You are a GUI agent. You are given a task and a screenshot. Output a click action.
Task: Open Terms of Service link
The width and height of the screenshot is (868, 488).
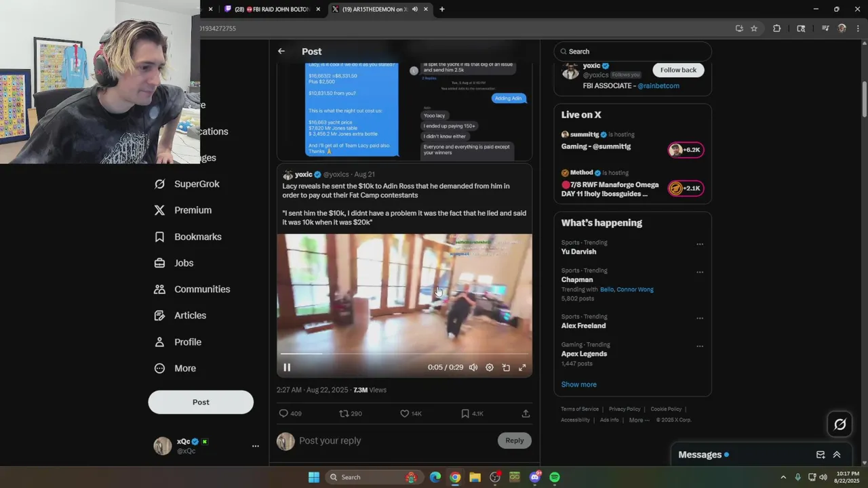(x=580, y=409)
